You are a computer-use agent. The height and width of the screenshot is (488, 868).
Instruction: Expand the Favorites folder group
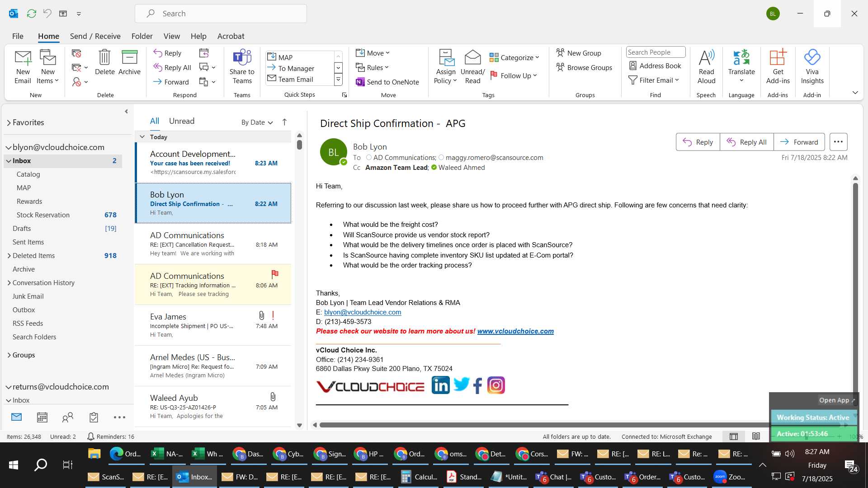tap(9, 122)
